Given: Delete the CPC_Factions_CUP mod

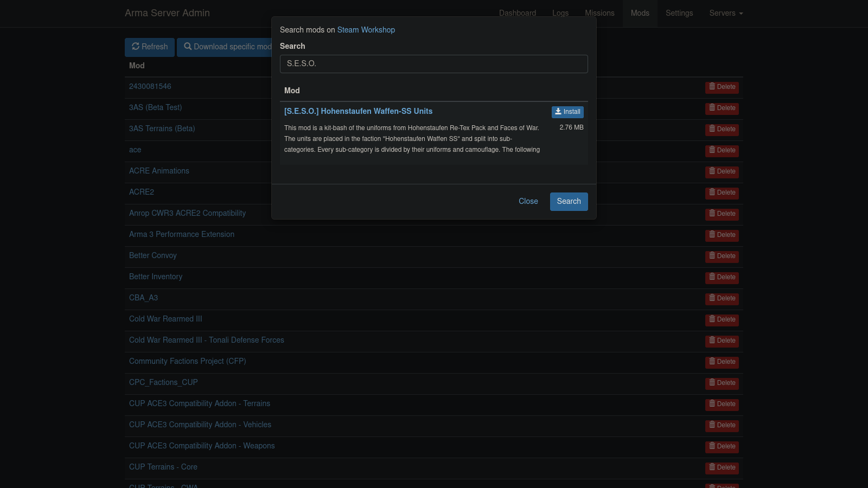Looking at the screenshot, I should tap(722, 383).
